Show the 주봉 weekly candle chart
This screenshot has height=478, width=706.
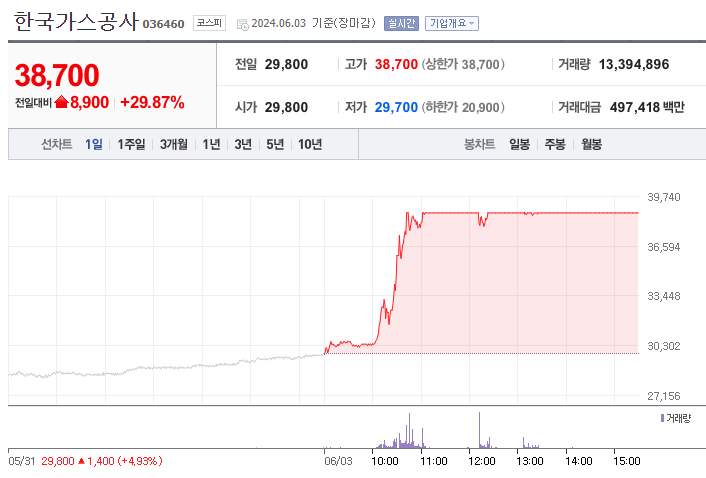(x=555, y=144)
